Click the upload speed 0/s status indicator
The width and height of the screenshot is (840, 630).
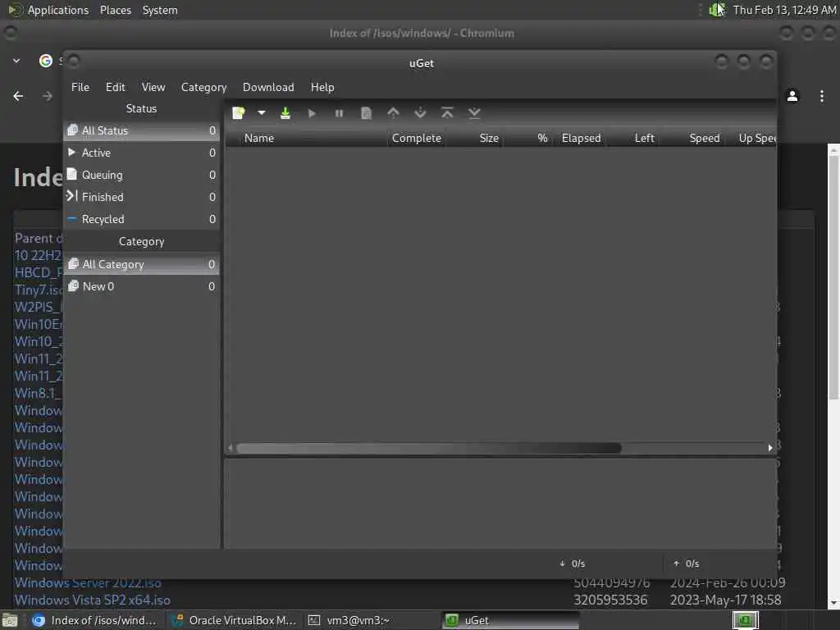point(687,564)
